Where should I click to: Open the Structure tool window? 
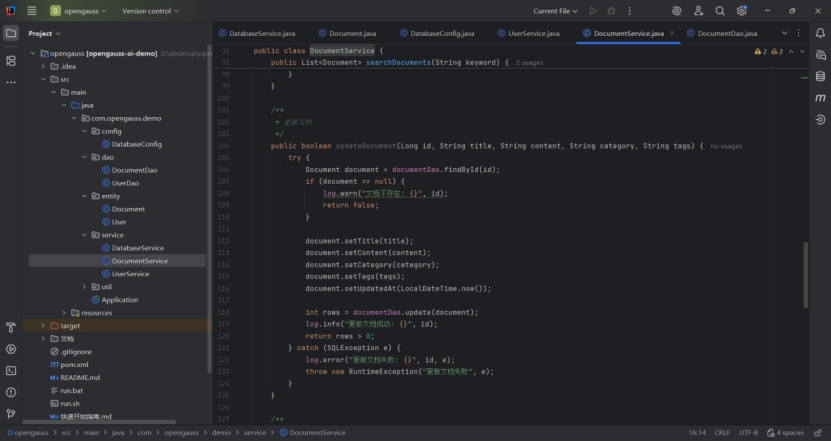pyautogui.click(x=11, y=61)
